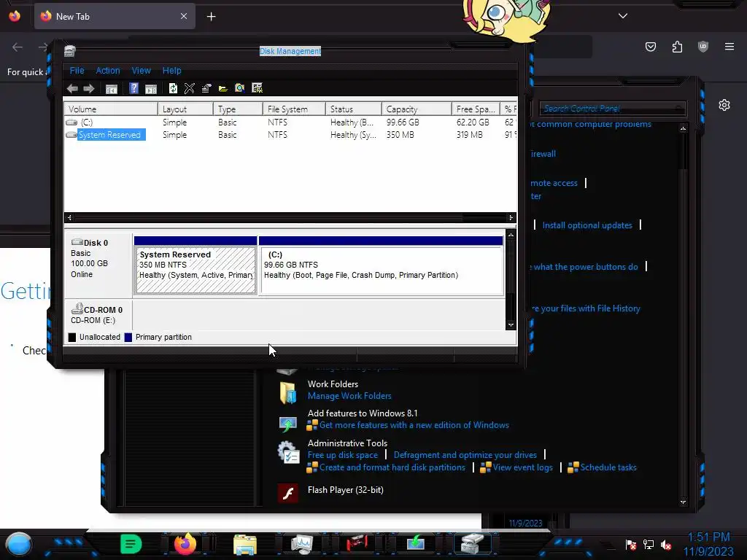Click the Refresh toolbar icon in Disk Management
This screenshot has width=747, height=560.
pos(174,88)
